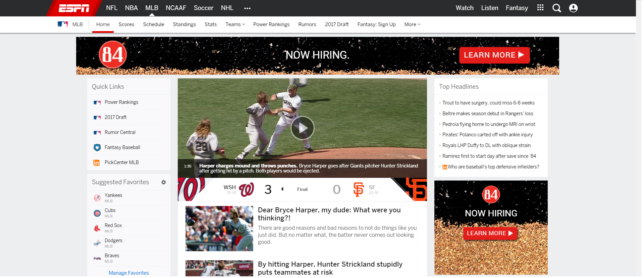Click Insider icon beside defensive infielders headline

445,167
